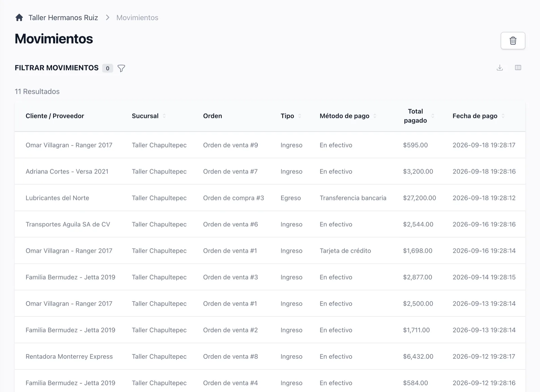Click the $27,200.00 total cell

420,198
